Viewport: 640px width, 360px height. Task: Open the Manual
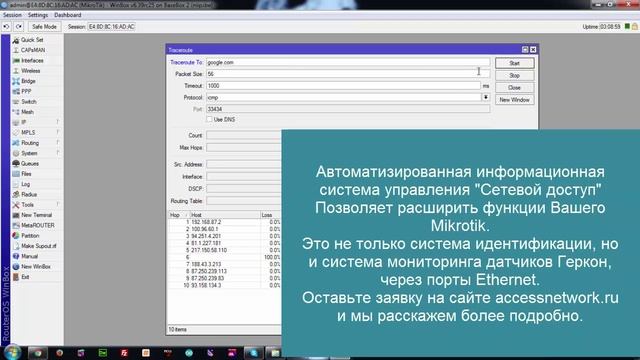(x=29, y=256)
